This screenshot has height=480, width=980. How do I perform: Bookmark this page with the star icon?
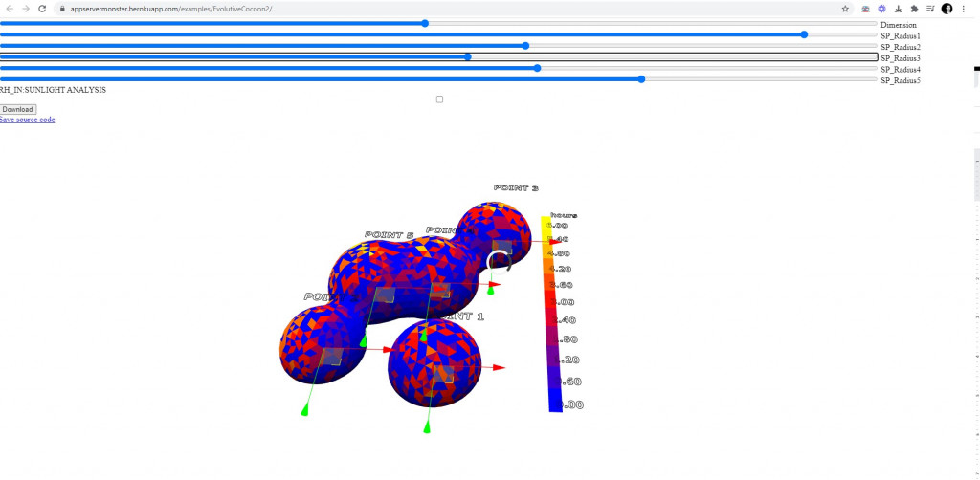tap(845, 8)
